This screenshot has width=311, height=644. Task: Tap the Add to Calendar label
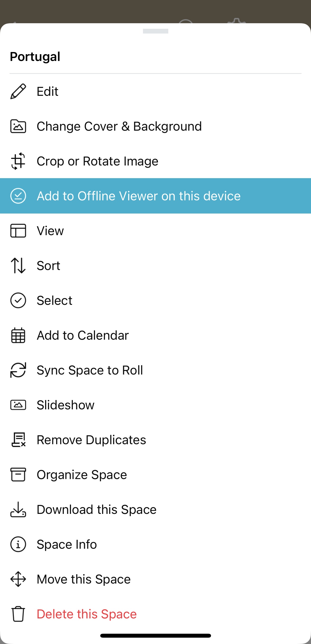(x=83, y=335)
